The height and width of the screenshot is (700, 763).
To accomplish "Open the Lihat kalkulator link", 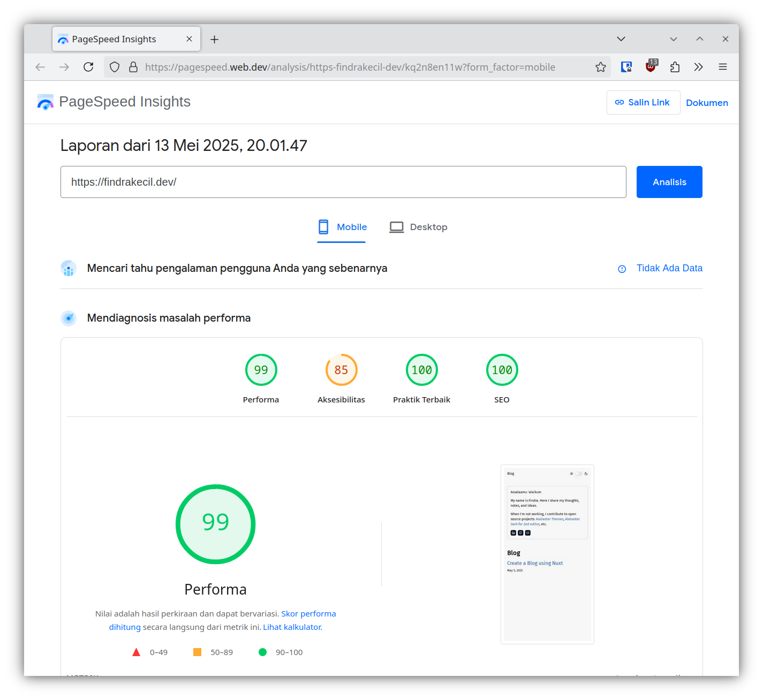I will [x=292, y=627].
